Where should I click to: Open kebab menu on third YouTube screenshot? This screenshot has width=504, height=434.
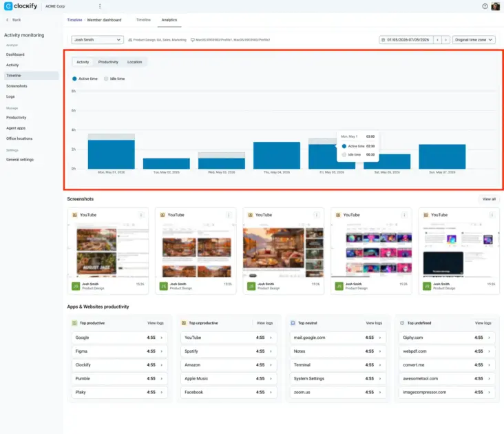[x=317, y=215]
